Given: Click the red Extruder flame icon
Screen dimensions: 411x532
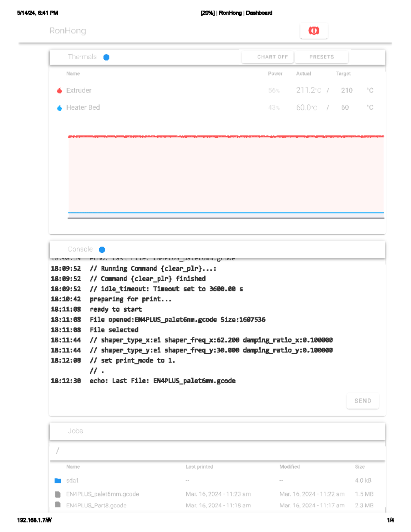Looking at the screenshot, I should click(59, 90).
